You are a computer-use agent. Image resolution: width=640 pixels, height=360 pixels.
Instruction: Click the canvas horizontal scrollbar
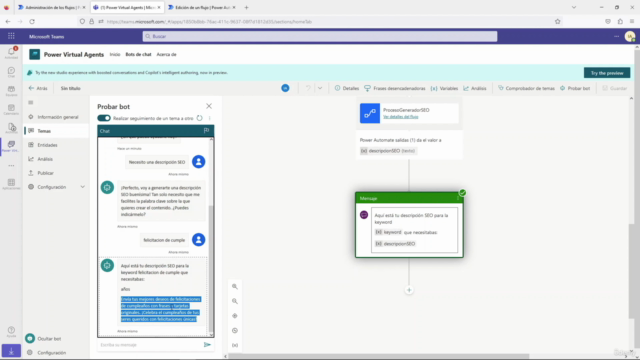378,356
